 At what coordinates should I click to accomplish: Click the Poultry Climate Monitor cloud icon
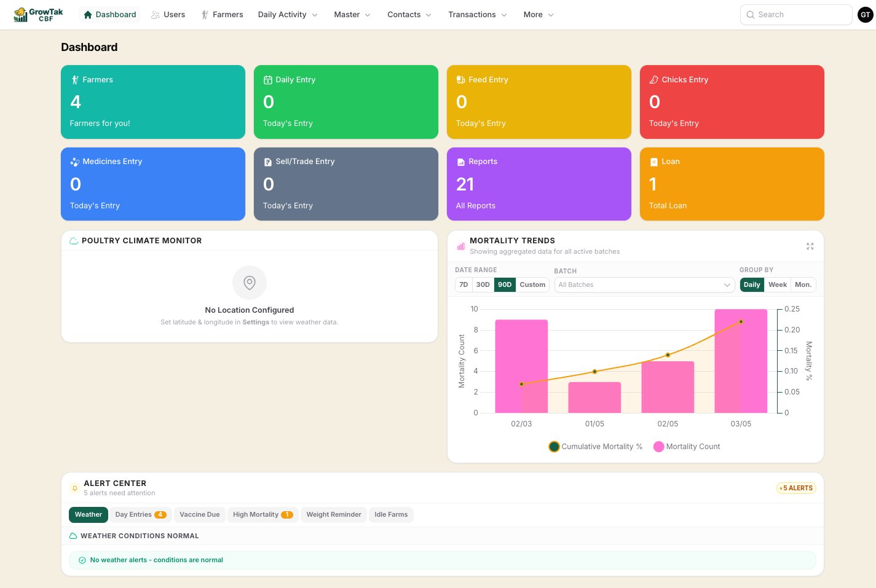[x=74, y=241]
